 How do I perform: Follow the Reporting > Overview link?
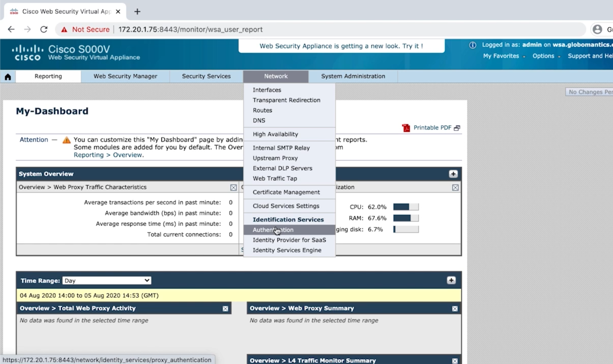coord(108,155)
